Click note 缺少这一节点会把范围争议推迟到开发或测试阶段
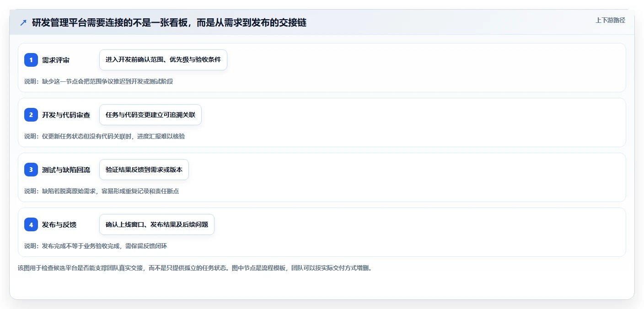Screen dimensions: 644x309 pyautogui.click(x=98, y=81)
